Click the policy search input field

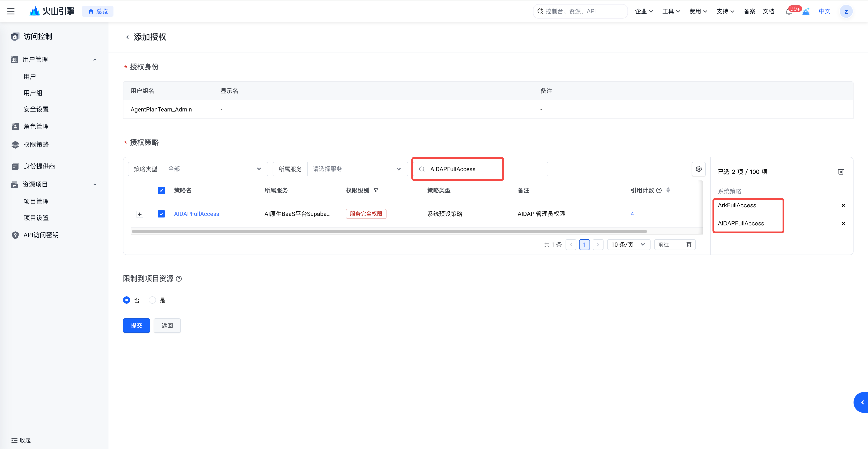(x=481, y=169)
